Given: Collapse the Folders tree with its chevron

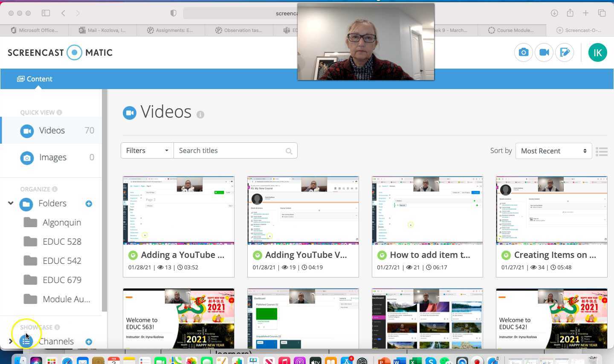Looking at the screenshot, I should [11, 203].
